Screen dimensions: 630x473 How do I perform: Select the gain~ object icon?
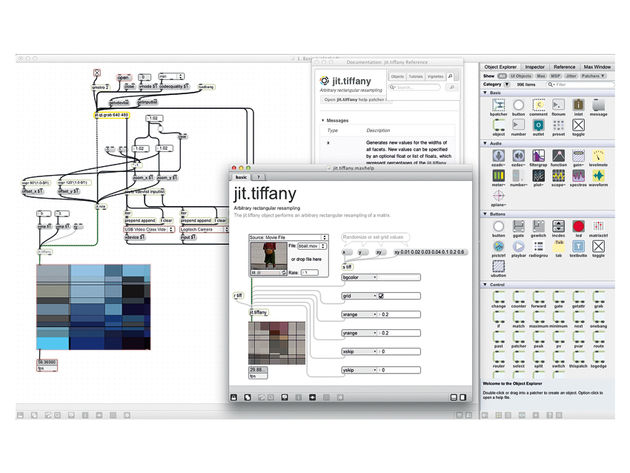coord(578,156)
